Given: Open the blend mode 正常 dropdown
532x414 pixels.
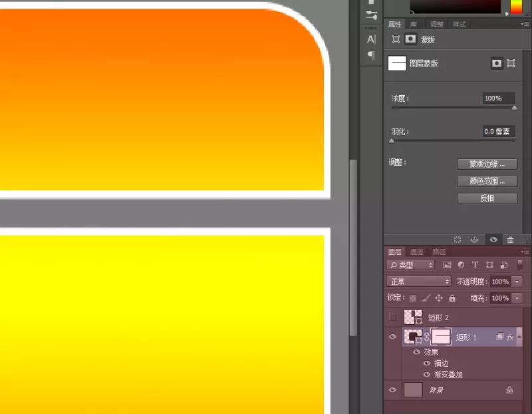Looking at the screenshot, I should (x=419, y=282).
